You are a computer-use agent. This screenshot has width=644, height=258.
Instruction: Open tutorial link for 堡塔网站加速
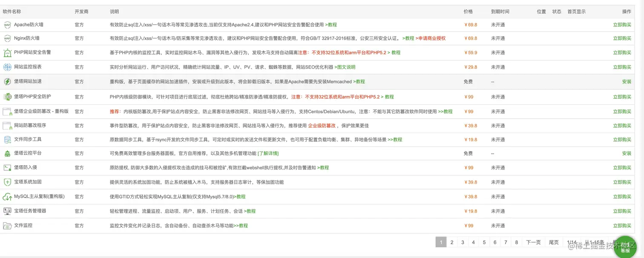[359, 82]
